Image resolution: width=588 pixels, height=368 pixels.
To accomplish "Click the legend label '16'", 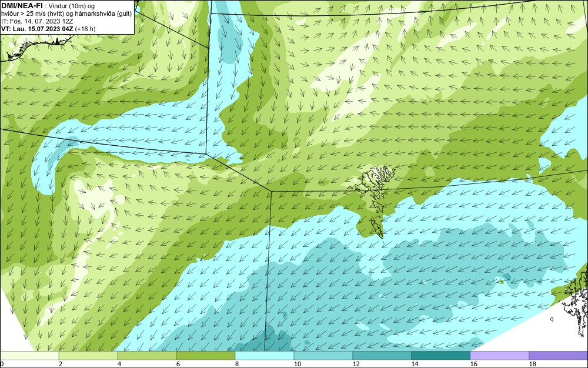I will point(473,364).
